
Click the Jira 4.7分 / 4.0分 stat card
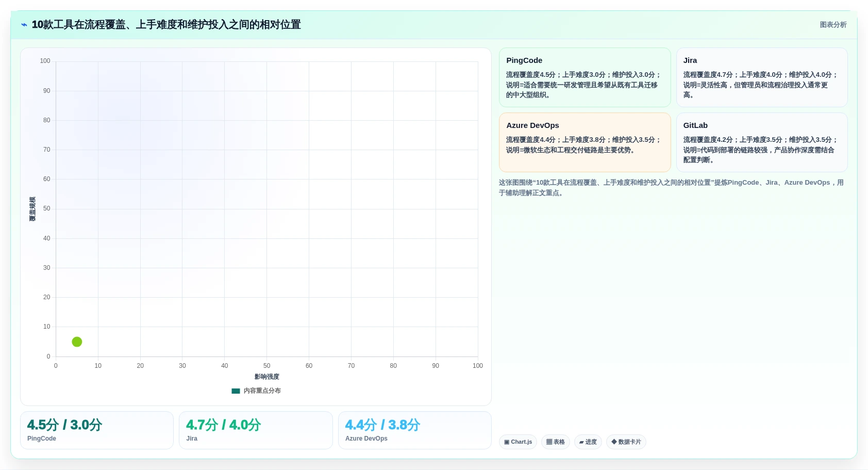(x=256, y=430)
